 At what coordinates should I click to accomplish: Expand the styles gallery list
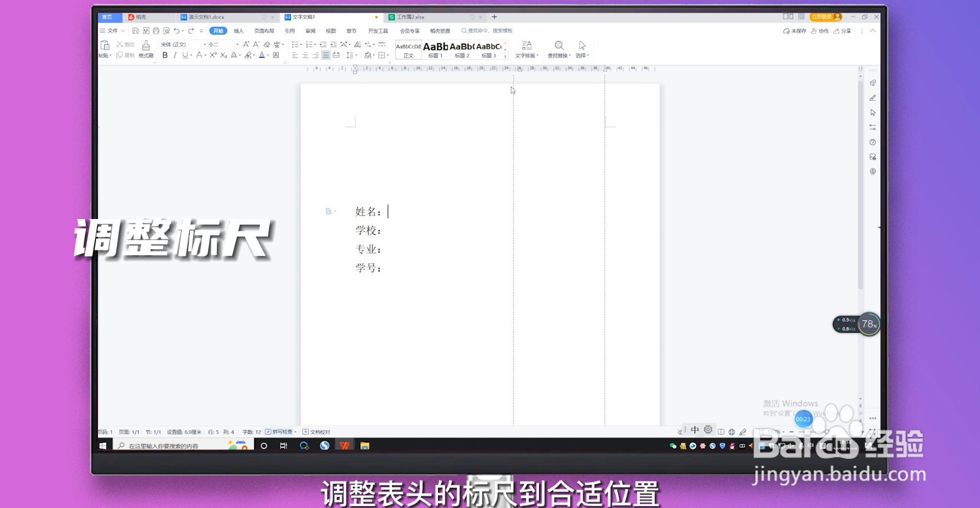point(505,56)
